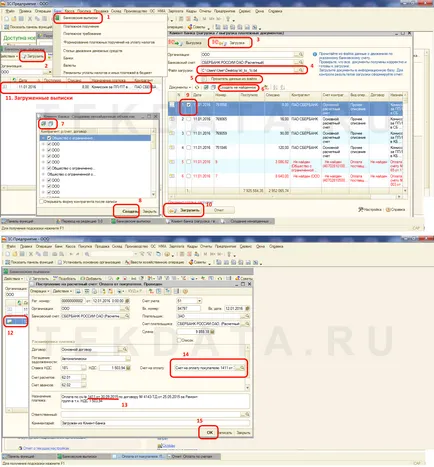
Task: Click uncheck-all icon in the Документы toolbar
Action: (213, 87)
